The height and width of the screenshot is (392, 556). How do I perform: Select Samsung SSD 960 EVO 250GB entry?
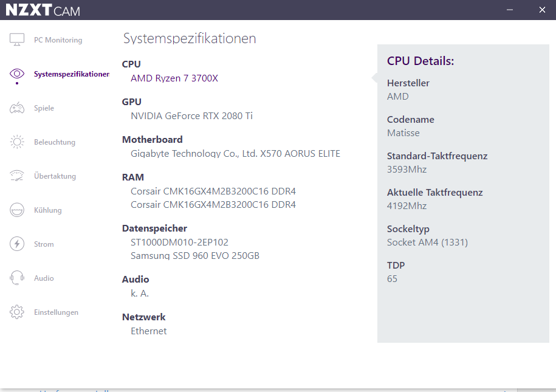point(195,256)
